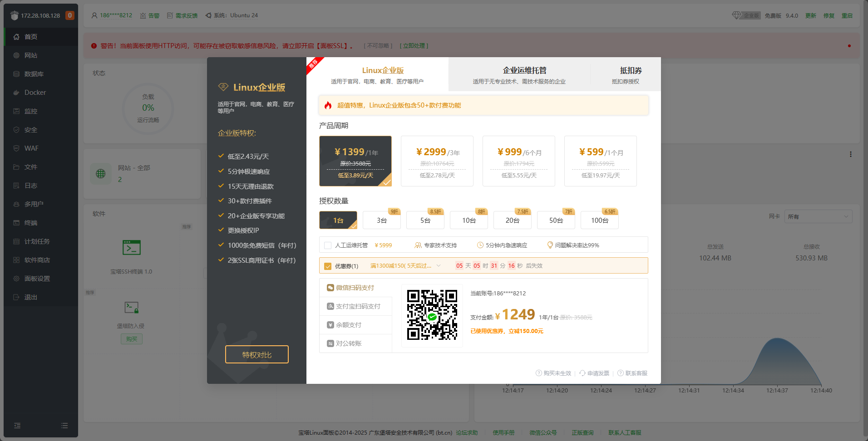Click the 特权对比 button
Viewport: 868px width, 441px height.
257,354
